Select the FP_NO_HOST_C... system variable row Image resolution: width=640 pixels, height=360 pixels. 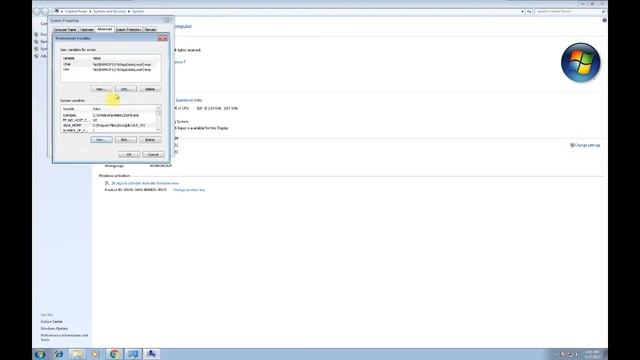[x=108, y=120]
